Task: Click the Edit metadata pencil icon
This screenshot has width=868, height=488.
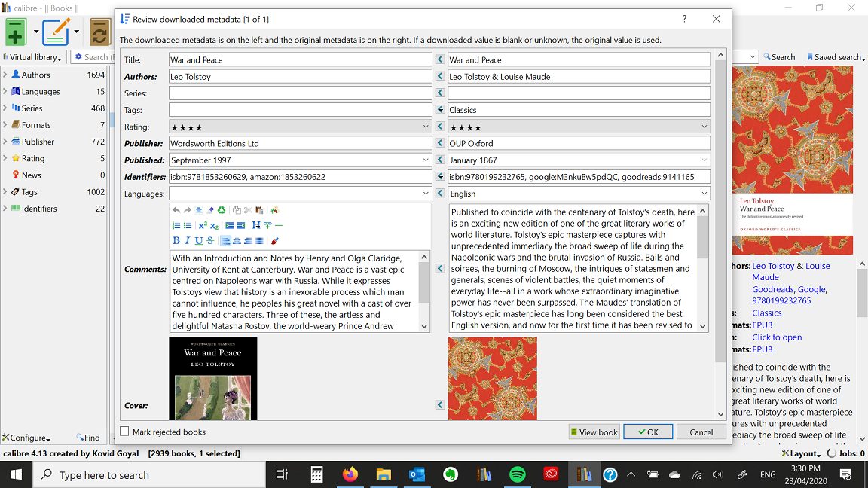Action: click(x=56, y=32)
